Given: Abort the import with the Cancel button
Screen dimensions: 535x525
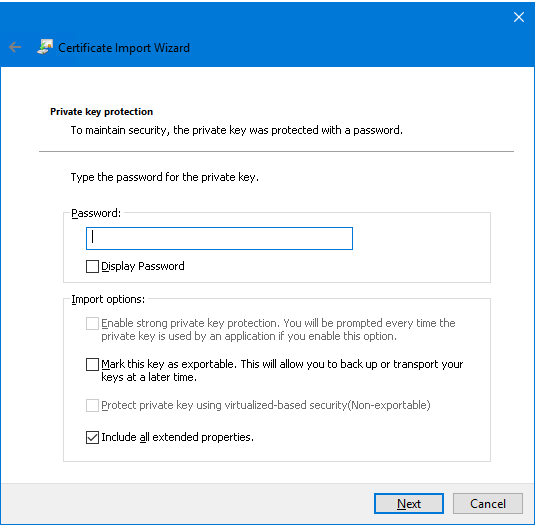Looking at the screenshot, I should [x=488, y=504].
